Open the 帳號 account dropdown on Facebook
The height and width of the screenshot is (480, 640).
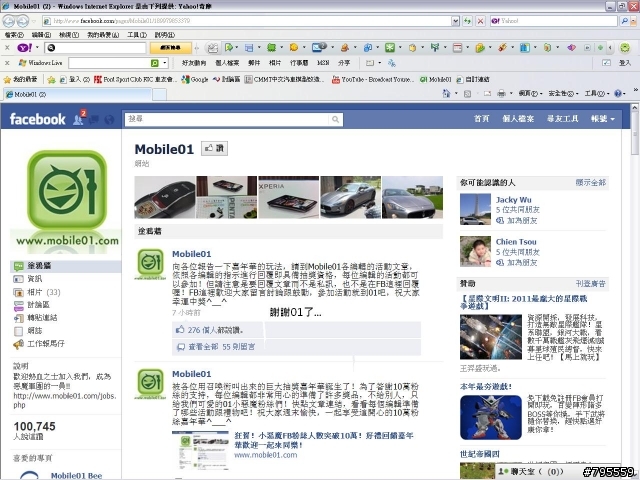pos(603,119)
